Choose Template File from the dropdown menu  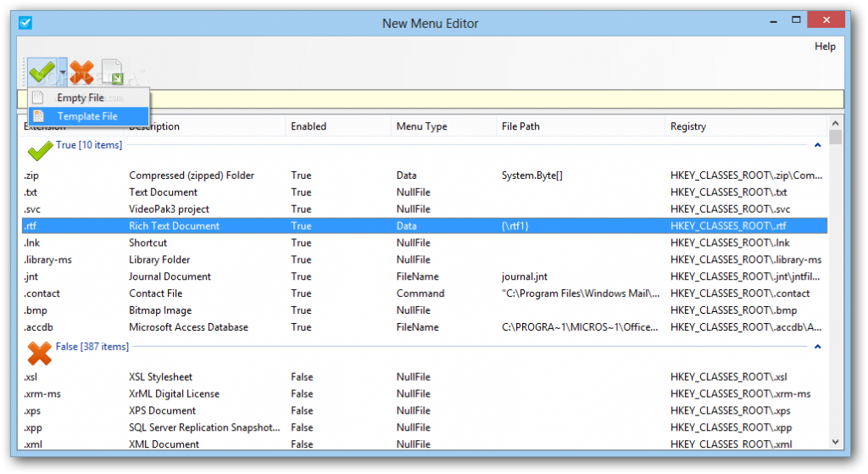[x=88, y=116]
